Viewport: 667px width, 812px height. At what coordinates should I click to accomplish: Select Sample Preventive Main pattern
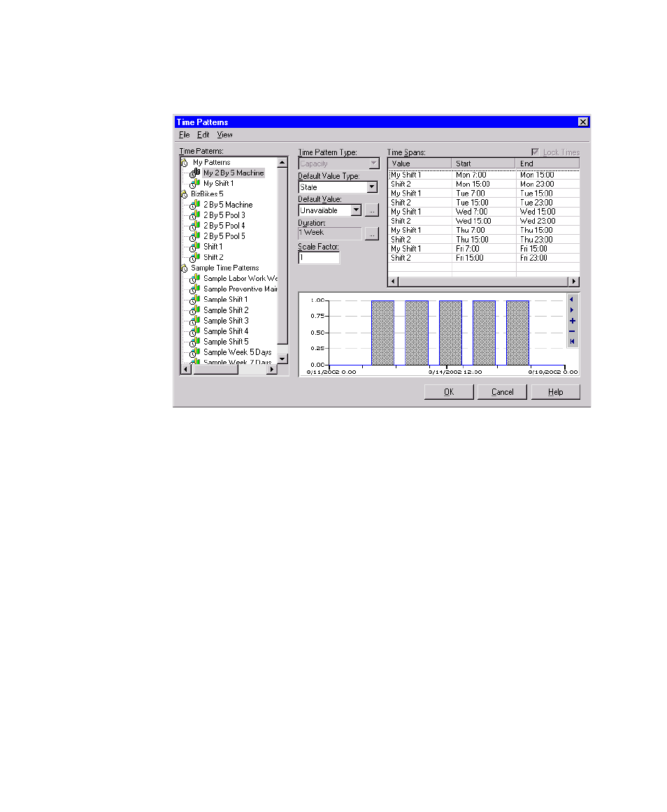pos(241,289)
